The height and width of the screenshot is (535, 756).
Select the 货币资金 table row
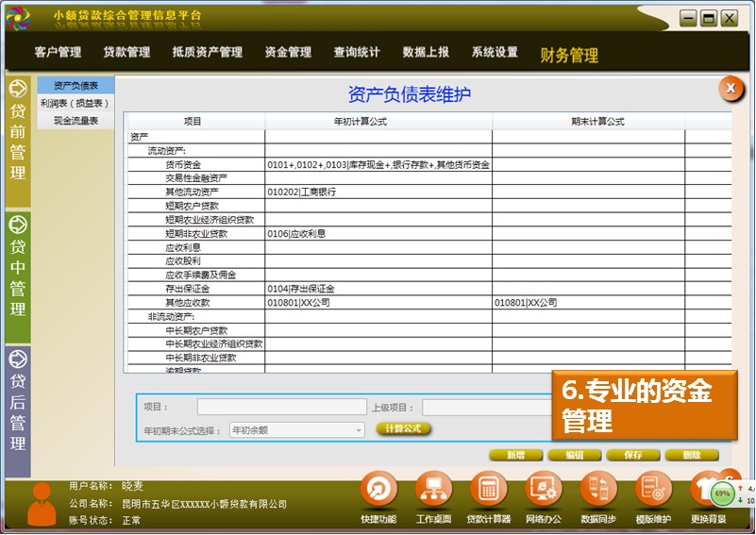(186, 164)
